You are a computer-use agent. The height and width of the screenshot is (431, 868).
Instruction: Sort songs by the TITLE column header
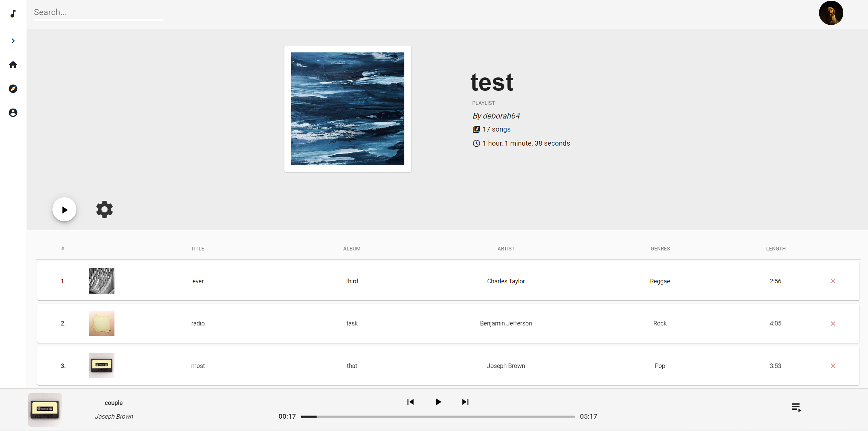point(197,248)
